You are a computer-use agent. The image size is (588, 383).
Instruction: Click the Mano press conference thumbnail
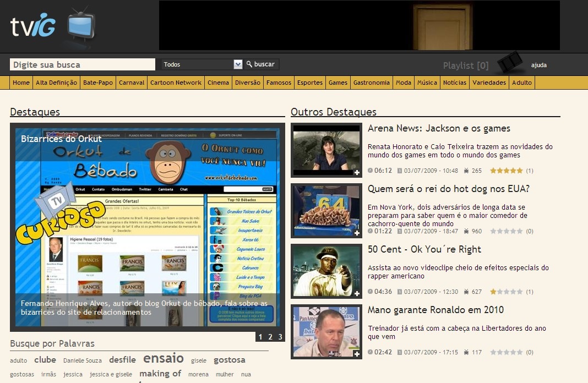[326, 332]
